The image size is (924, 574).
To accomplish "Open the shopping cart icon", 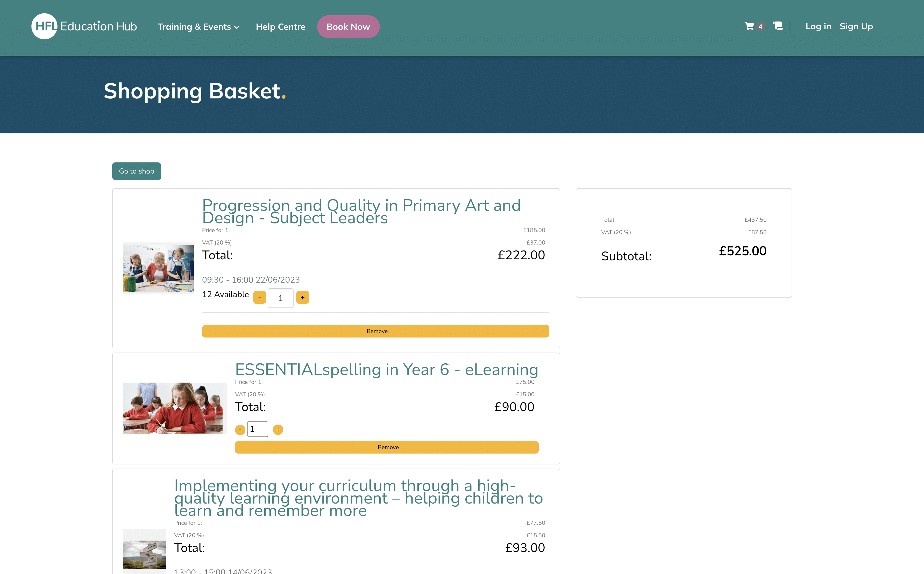I will (749, 26).
